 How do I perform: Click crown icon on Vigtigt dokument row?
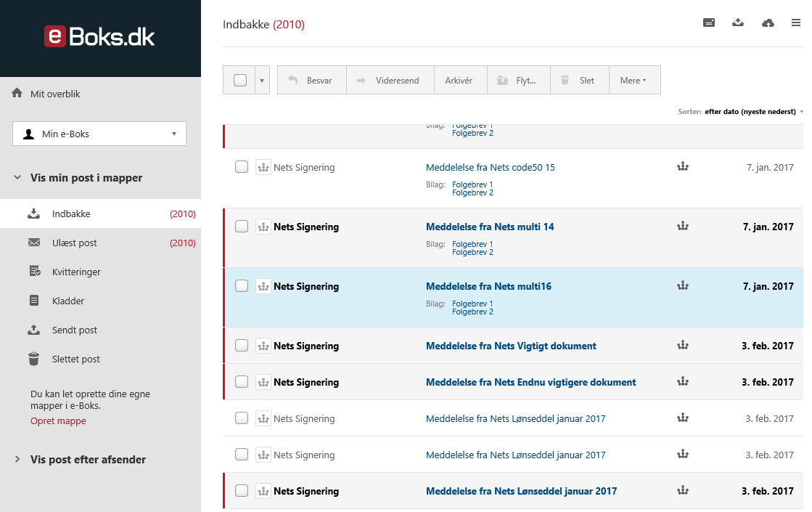[x=683, y=345]
